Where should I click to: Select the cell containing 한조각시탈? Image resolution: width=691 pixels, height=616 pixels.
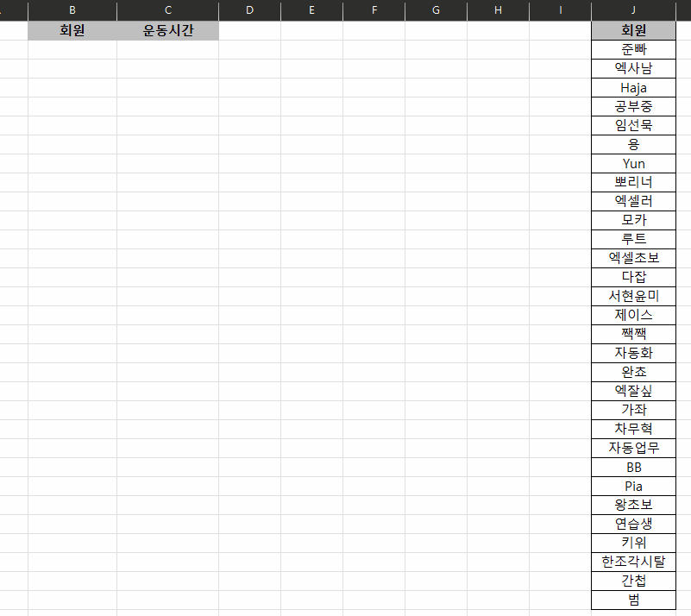(x=634, y=562)
